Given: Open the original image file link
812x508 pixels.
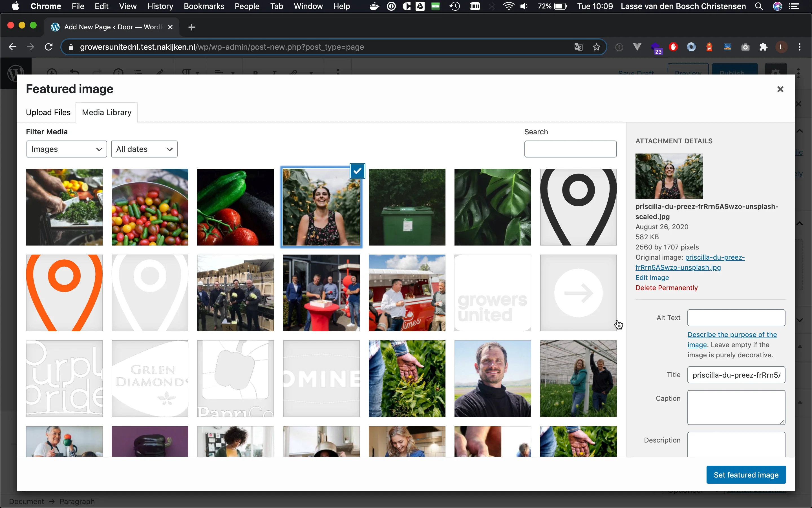Looking at the screenshot, I should pos(690,262).
